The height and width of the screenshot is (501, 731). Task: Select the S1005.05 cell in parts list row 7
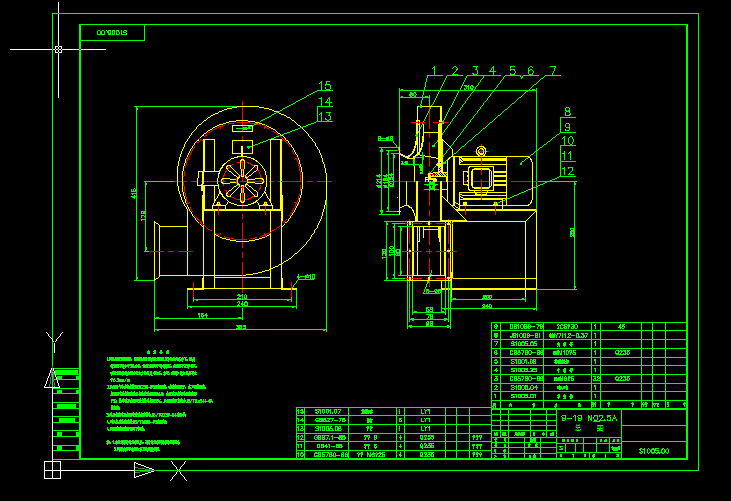pos(522,344)
